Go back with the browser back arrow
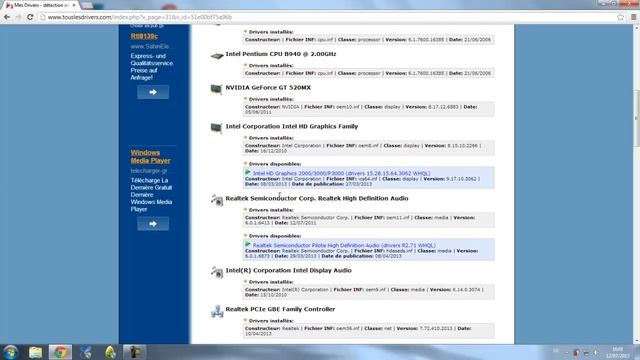 [x=7, y=17]
